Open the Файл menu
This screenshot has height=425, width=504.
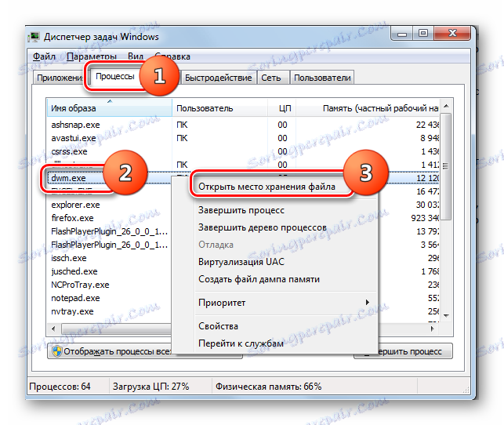[44, 56]
